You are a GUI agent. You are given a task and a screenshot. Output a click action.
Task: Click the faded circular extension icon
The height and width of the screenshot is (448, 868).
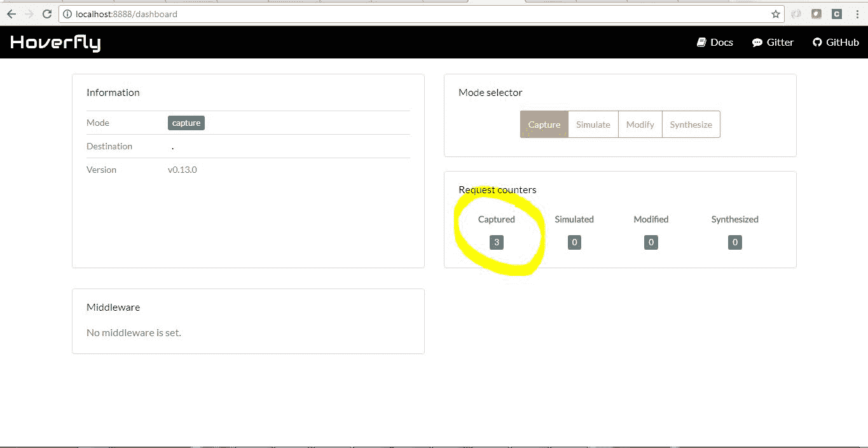[x=796, y=14]
